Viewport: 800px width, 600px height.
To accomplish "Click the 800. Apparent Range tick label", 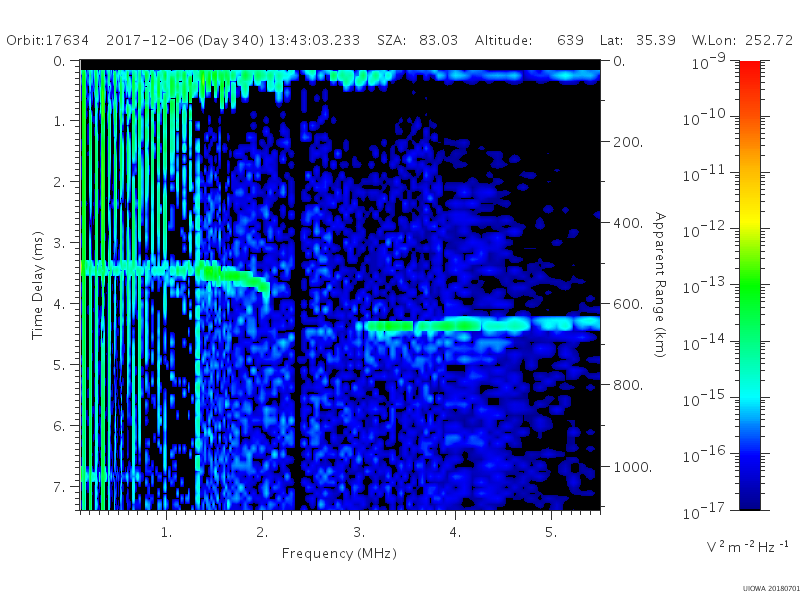I will click(628, 385).
